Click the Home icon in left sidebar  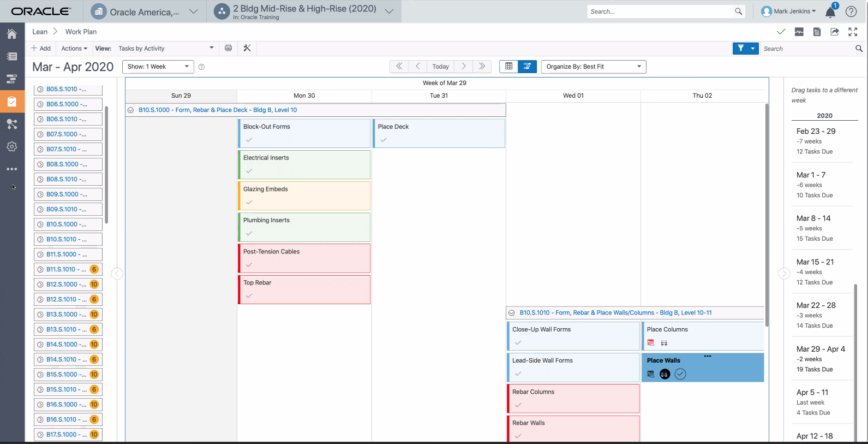[11, 34]
